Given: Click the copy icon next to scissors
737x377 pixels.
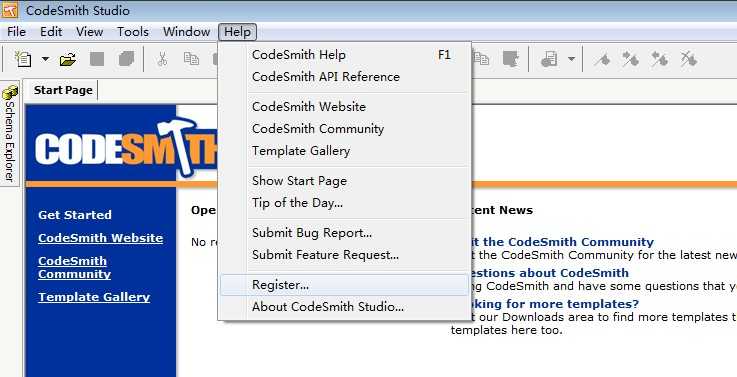Looking at the screenshot, I should point(191,59).
